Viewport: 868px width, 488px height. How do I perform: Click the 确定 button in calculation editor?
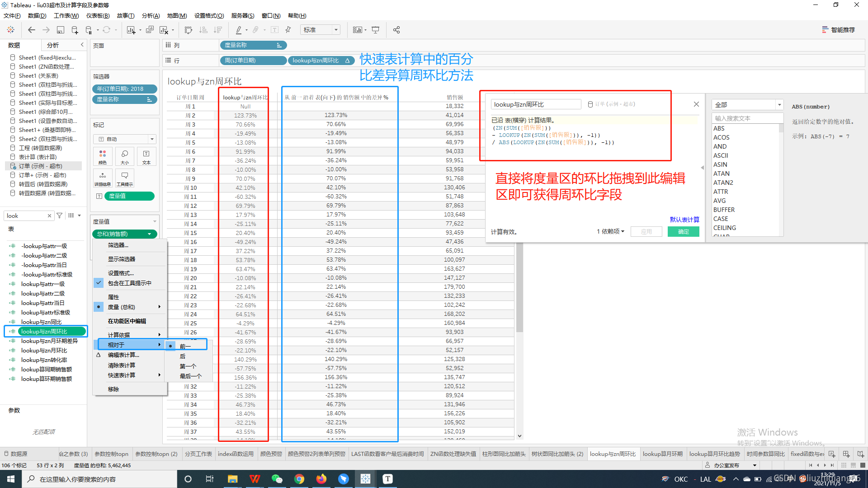pos(683,232)
